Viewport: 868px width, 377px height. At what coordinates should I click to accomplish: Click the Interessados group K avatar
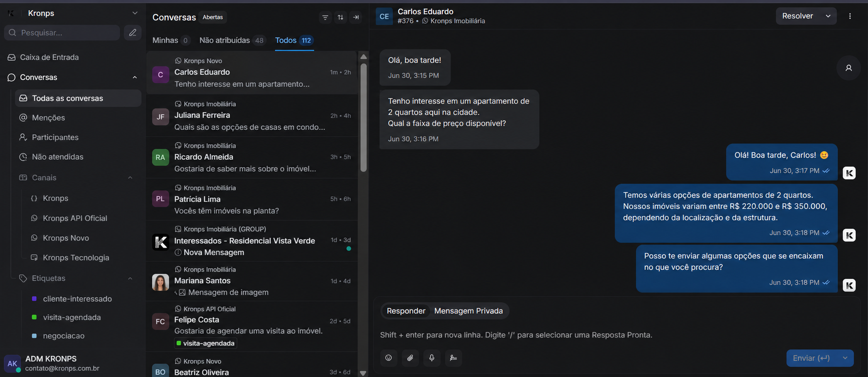pos(160,241)
